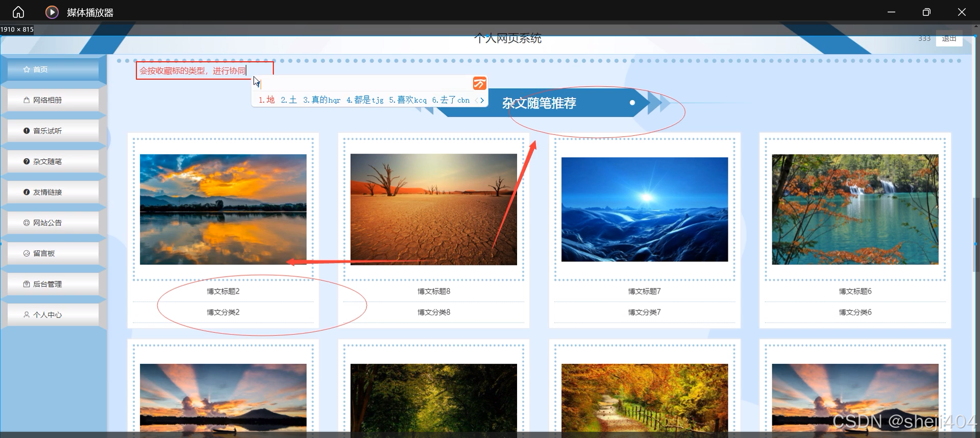Image resolution: width=980 pixels, height=438 pixels.
Task: Click the icon beside 留言板
Action: [x=27, y=253]
